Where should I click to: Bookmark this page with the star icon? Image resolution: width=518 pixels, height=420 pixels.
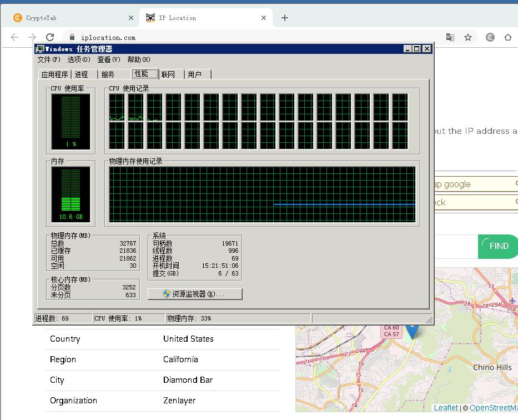pyautogui.click(x=468, y=37)
